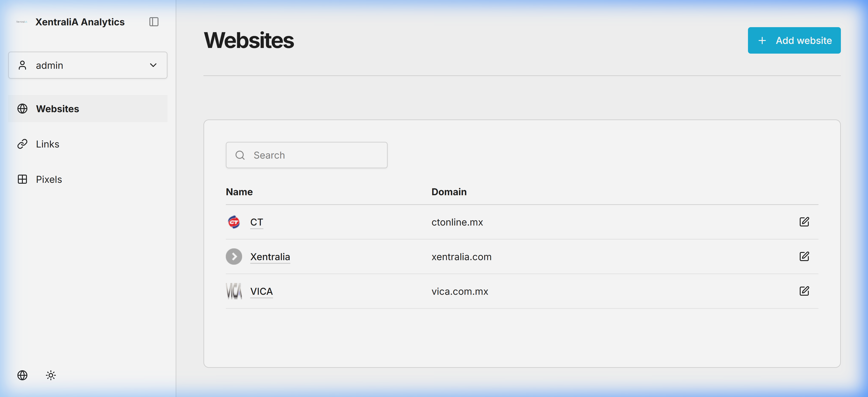Click the language globe icon at bottom
Screen dimensions: 868x397
tap(22, 375)
